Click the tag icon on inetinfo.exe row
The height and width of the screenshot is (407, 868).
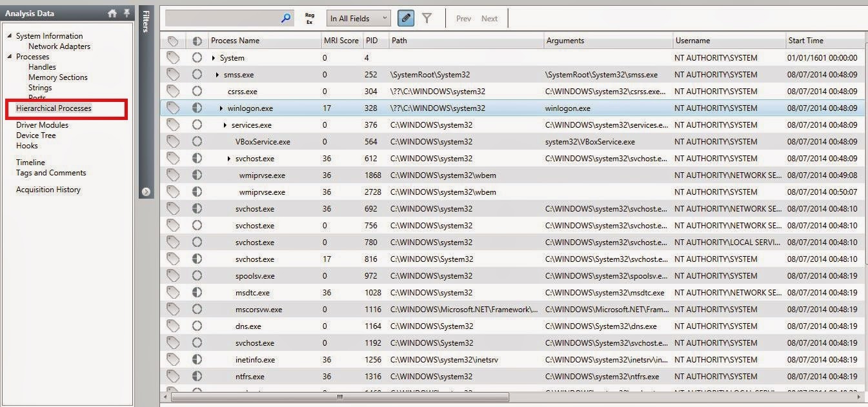172,360
